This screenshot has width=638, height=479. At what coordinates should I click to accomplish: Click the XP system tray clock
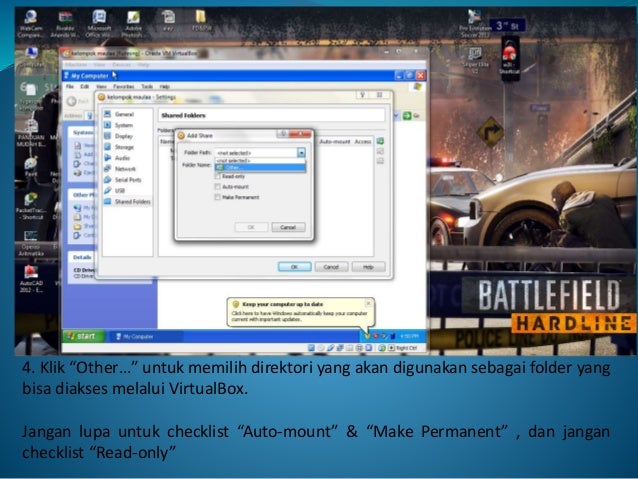point(409,336)
